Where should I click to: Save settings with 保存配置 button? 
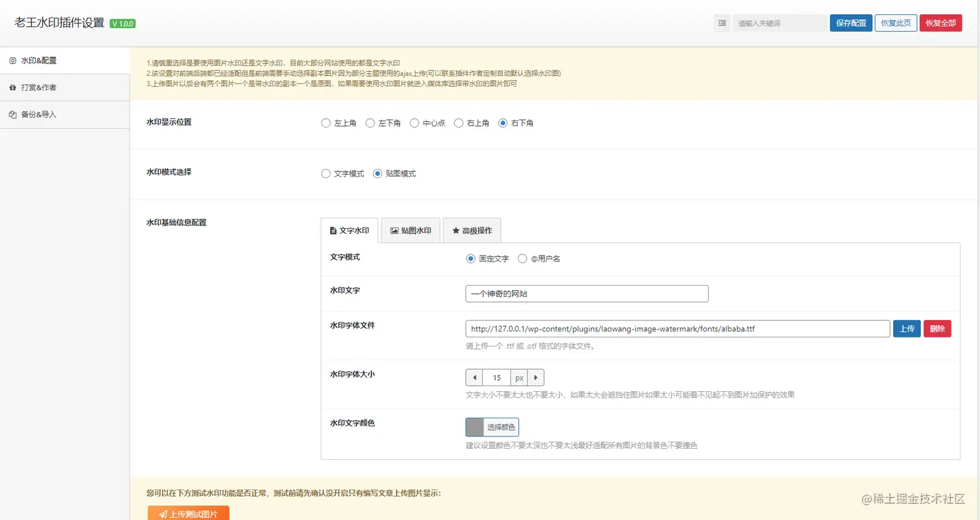tap(850, 23)
